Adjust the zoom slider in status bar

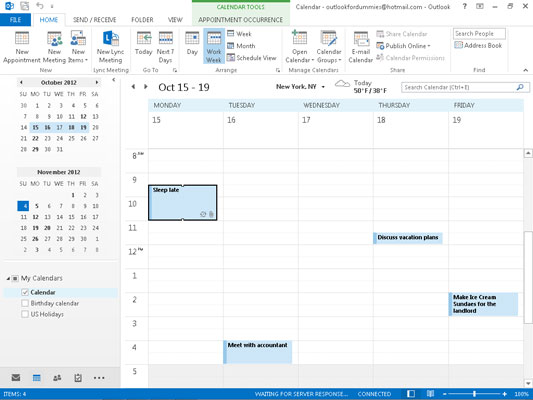474,394
